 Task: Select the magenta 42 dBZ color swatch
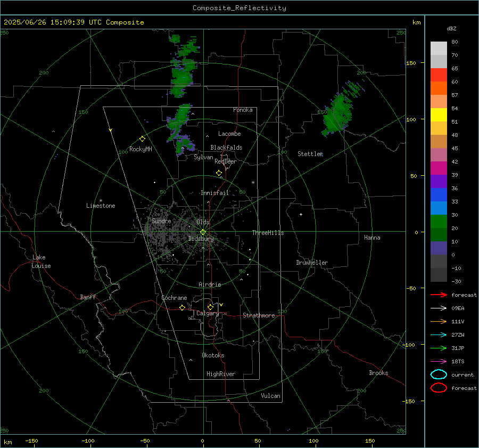439,168
